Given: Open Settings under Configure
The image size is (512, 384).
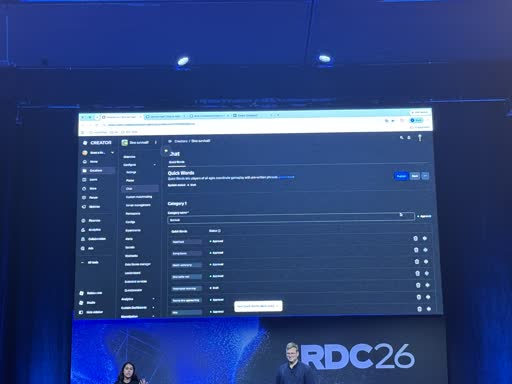Looking at the screenshot, I should [x=131, y=172].
